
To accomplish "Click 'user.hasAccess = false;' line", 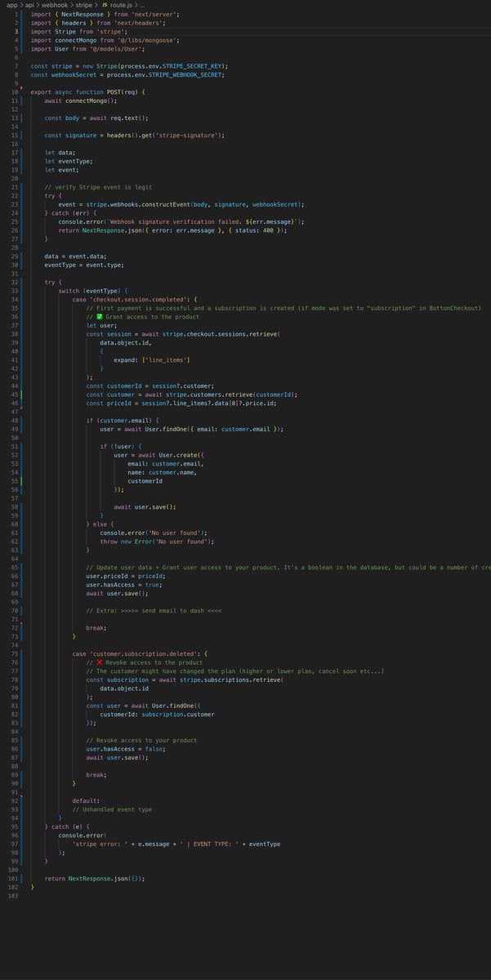I will point(127,749).
